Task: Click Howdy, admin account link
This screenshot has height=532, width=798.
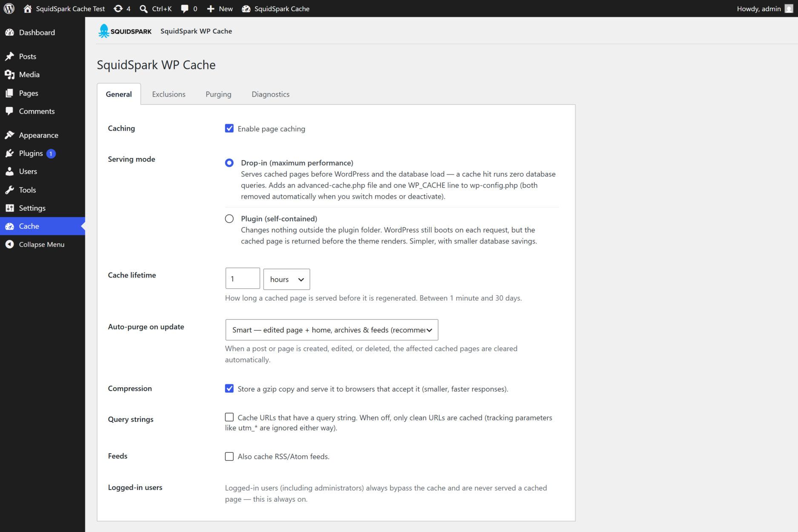Action: [759, 9]
